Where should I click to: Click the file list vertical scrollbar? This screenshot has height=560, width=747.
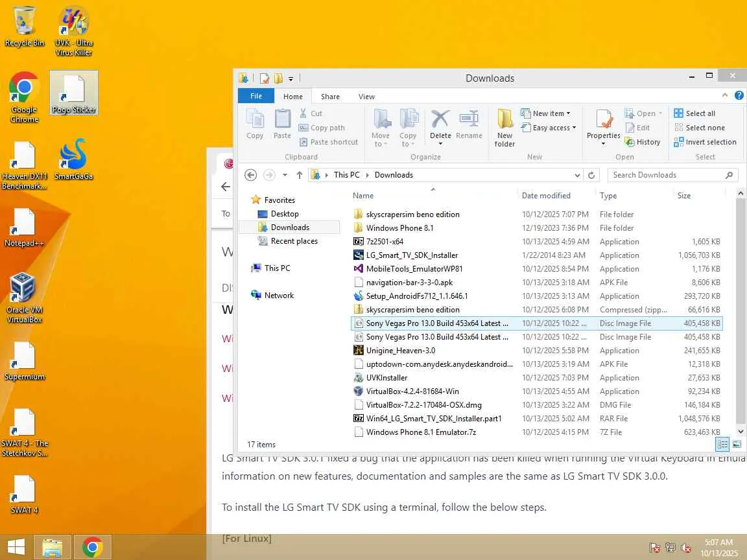(x=741, y=312)
